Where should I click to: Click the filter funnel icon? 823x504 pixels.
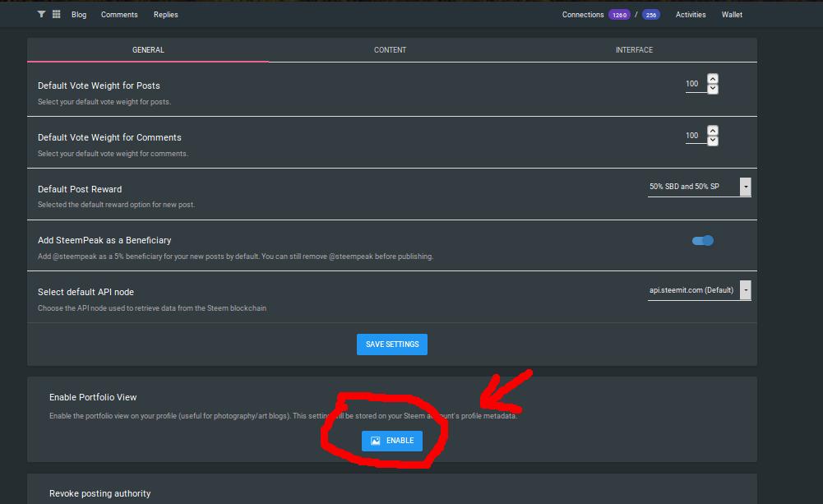pos(42,15)
